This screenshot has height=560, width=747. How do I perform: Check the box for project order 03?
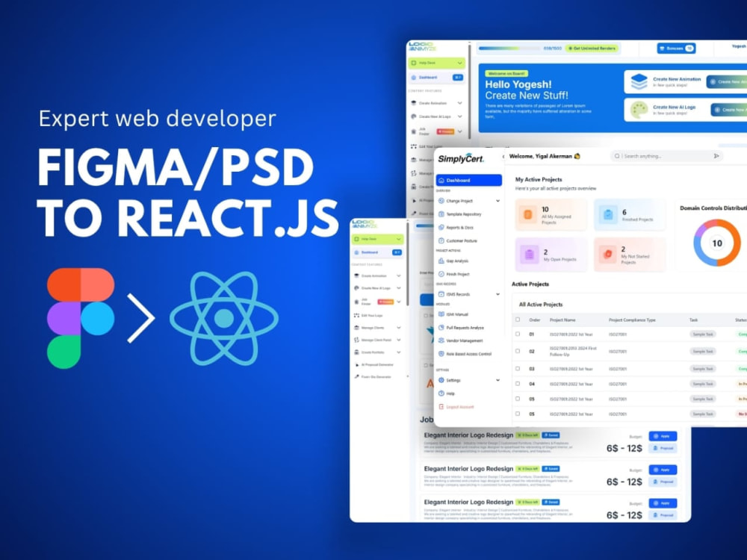[x=518, y=369]
